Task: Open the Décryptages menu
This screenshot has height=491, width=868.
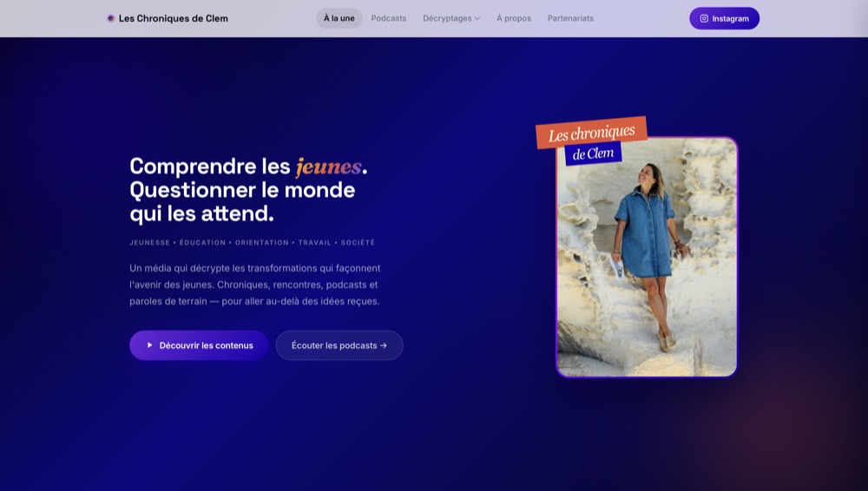Action: click(x=451, y=18)
